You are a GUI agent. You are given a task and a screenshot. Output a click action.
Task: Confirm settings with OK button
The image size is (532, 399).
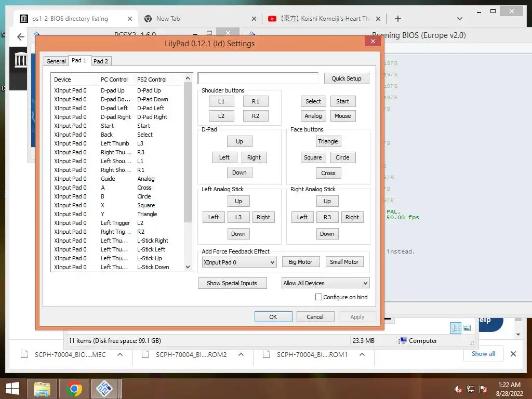273,316
